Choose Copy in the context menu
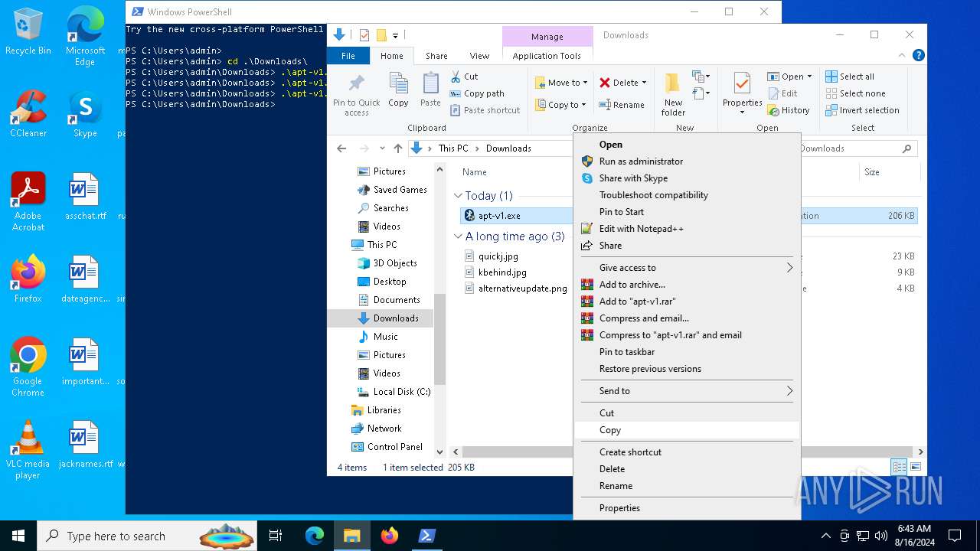Screen dimensions: 980x551 pyautogui.click(x=686, y=430)
